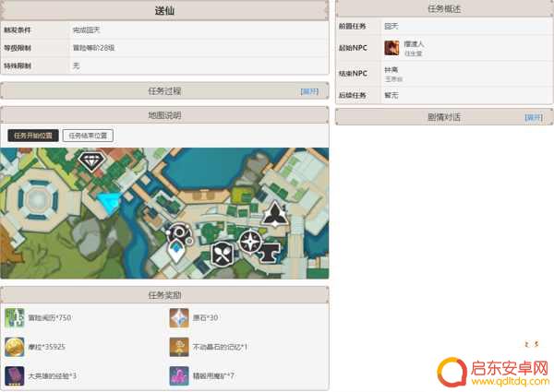Click the 原石 primogem reward icon
554x392 pixels.
[x=179, y=317]
